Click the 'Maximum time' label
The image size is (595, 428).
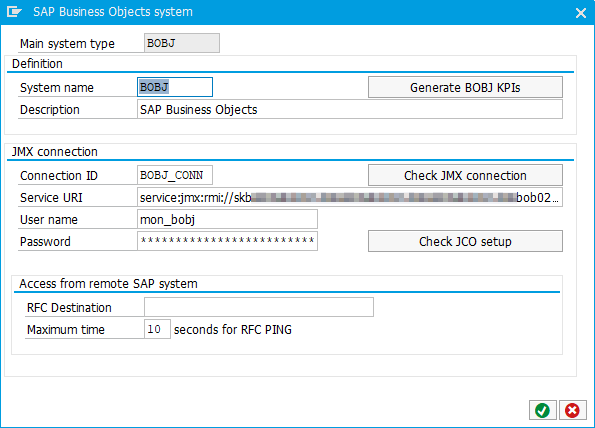click(66, 330)
